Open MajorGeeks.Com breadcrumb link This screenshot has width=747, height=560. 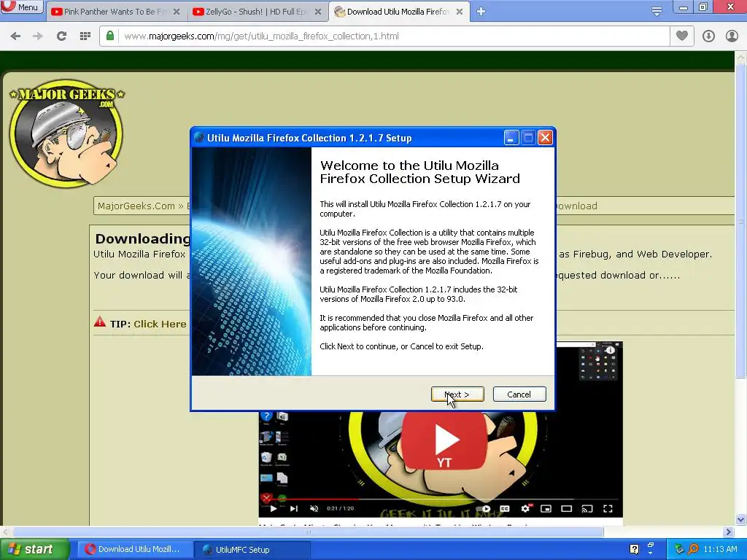coord(136,206)
